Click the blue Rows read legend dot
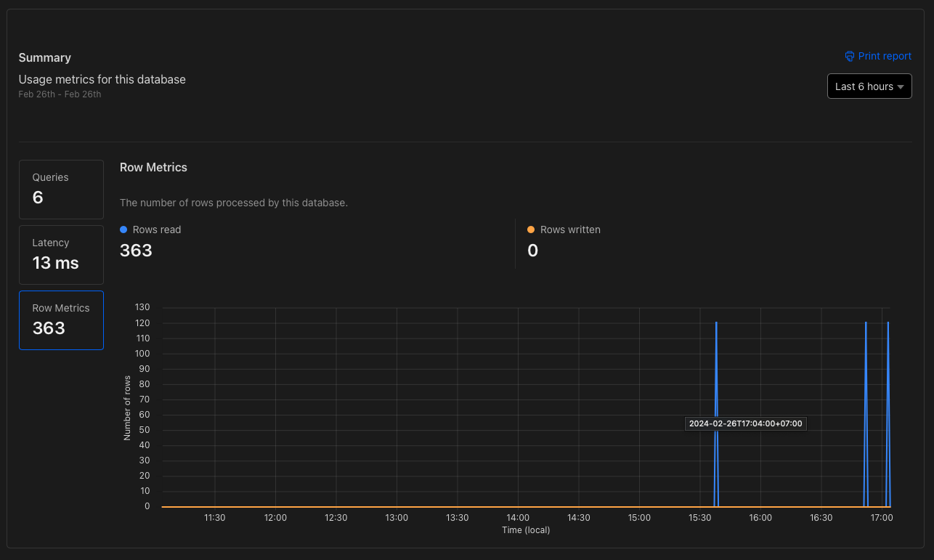The image size is (934, 560). 123,230
